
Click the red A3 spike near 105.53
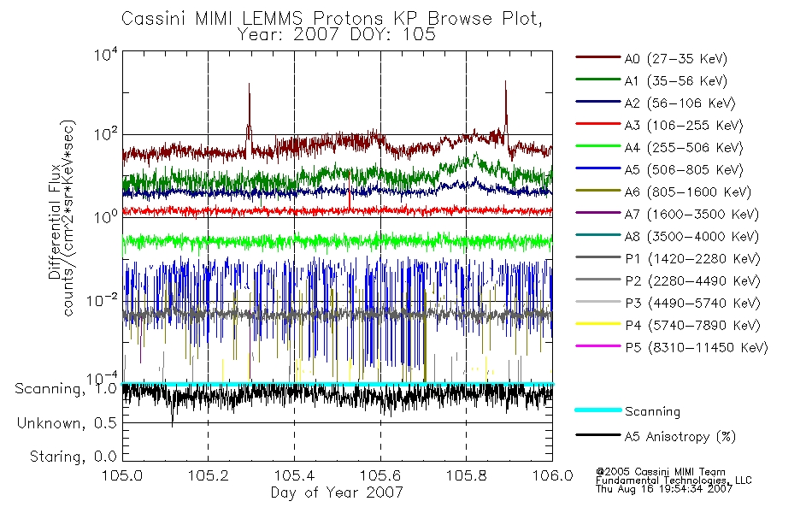[350, 192]
